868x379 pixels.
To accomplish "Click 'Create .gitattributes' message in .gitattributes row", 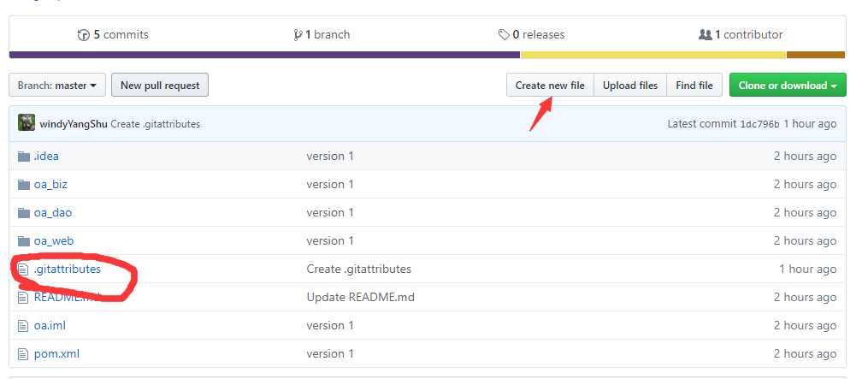I will [x=358, y=269].
